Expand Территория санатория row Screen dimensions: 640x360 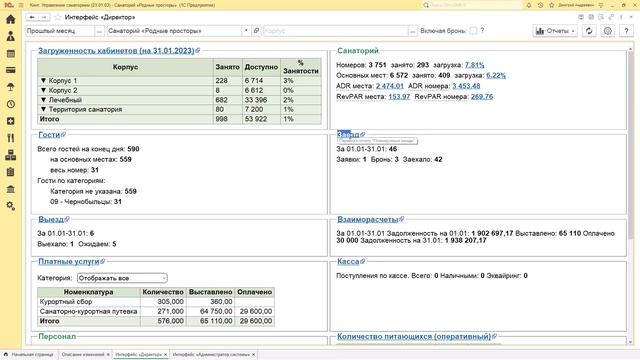click(x=43, y=109)
